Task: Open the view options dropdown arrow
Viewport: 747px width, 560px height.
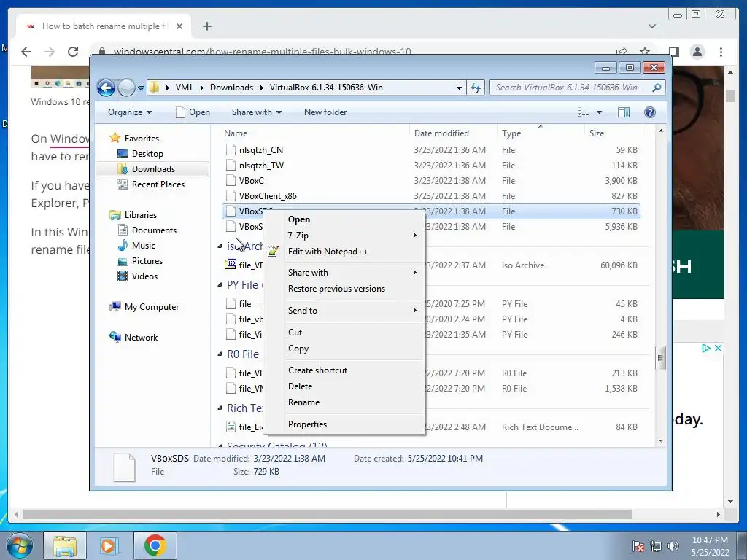Action: pos(600,112)
